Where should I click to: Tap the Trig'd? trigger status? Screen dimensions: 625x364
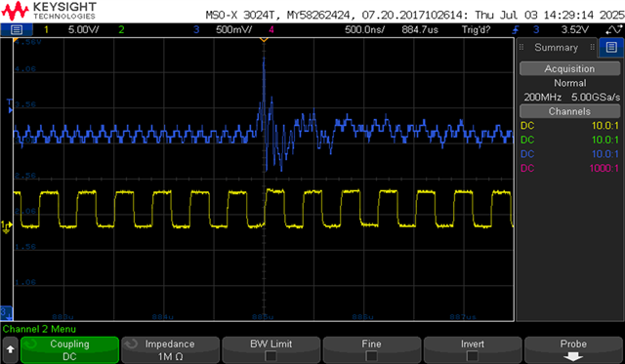(476, 30)
